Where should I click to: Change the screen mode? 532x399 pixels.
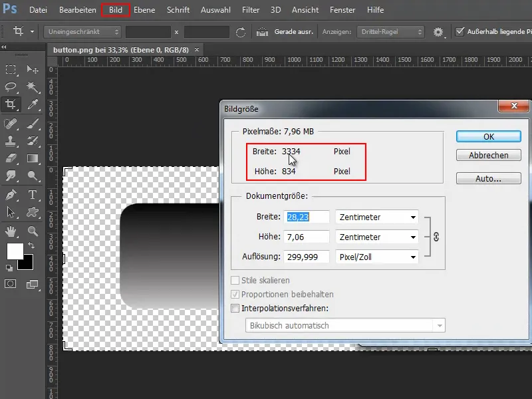point(33,284)
